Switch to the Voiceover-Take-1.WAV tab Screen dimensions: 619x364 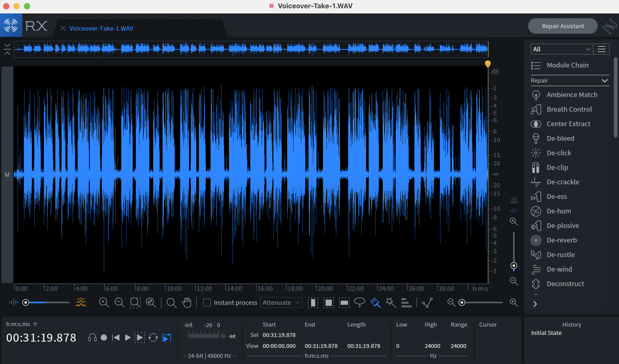coord(101,28)
